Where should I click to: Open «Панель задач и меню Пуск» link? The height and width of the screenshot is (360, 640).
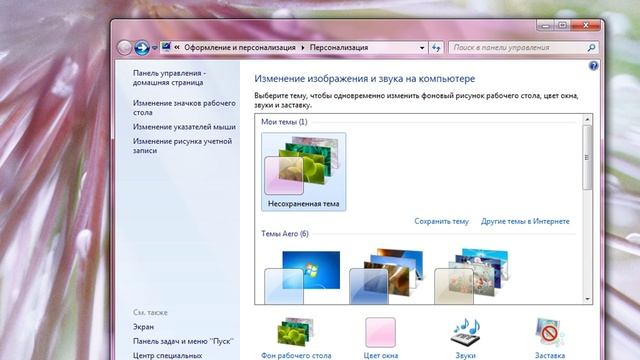tap(183, 341)
